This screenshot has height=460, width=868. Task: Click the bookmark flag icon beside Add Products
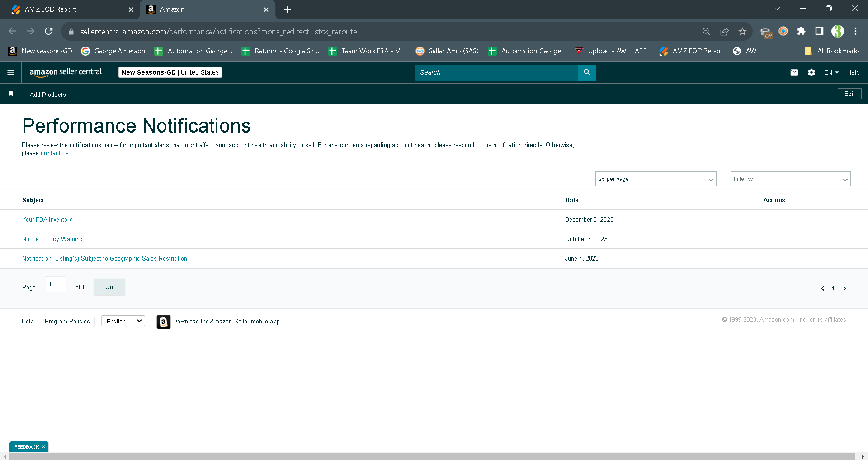click(x=11, y=94)
